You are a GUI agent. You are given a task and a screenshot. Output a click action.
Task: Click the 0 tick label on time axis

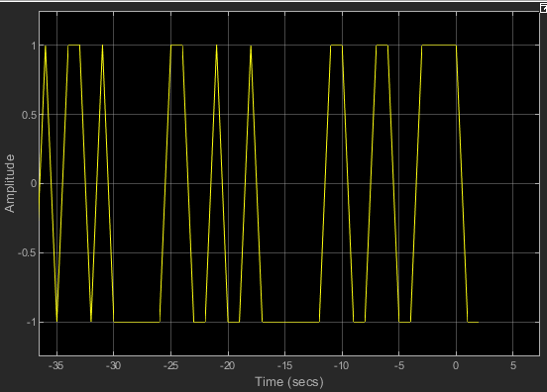456,365
